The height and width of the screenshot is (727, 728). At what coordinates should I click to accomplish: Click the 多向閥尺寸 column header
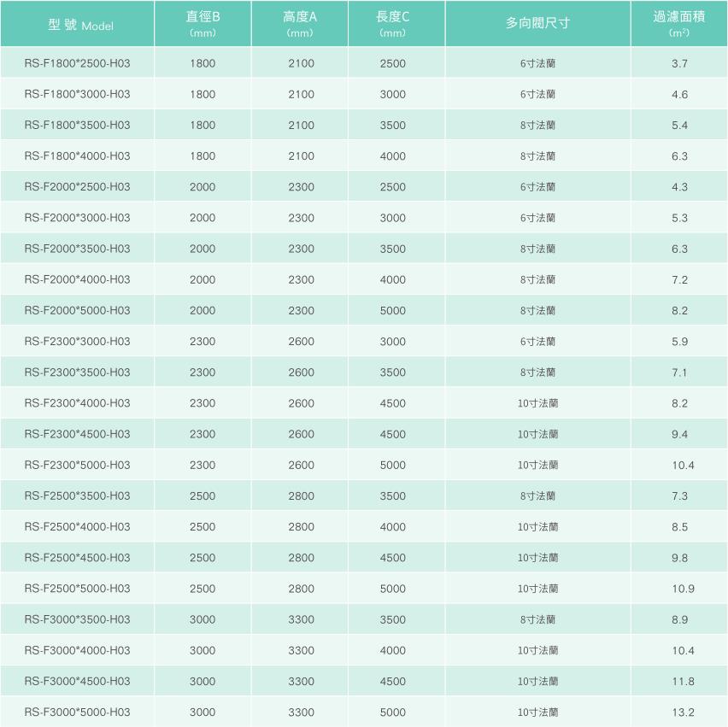537,24
